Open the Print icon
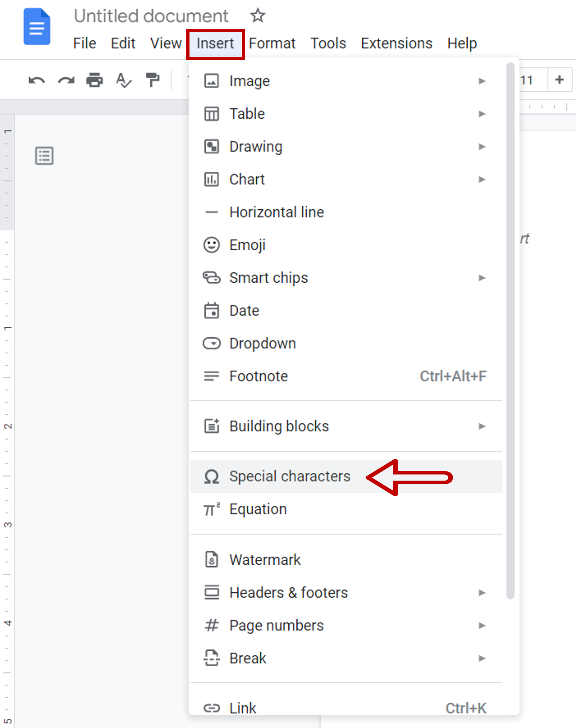Viewport: 576px width, 728px height. coord(94,81)
